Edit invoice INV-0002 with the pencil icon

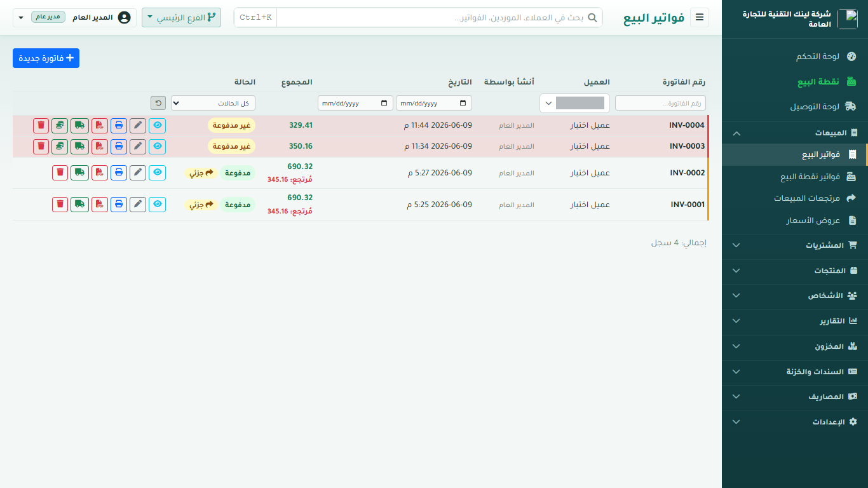coord(138,172)
